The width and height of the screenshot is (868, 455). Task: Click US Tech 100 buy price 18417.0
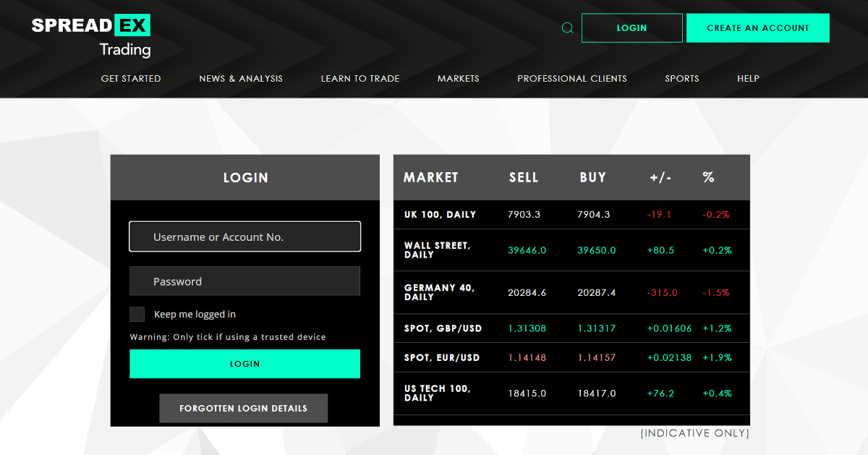pyautogui.click(x=597, y=394)
